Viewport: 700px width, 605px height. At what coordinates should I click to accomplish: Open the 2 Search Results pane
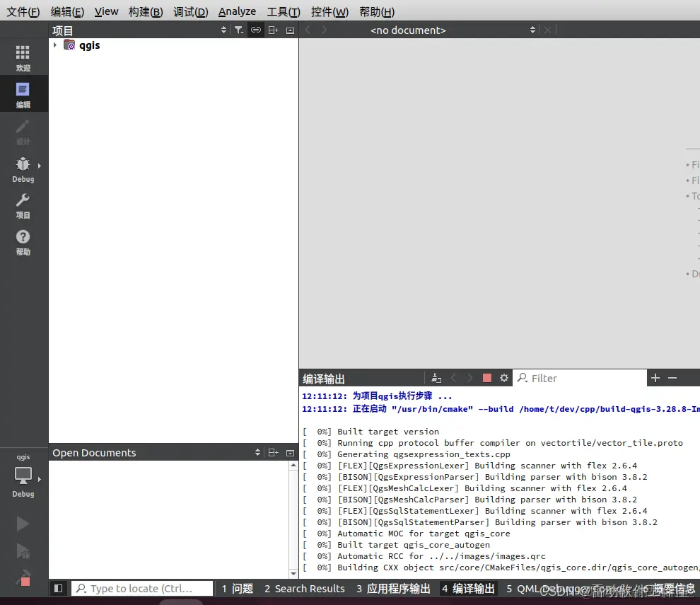coord(305,589)
